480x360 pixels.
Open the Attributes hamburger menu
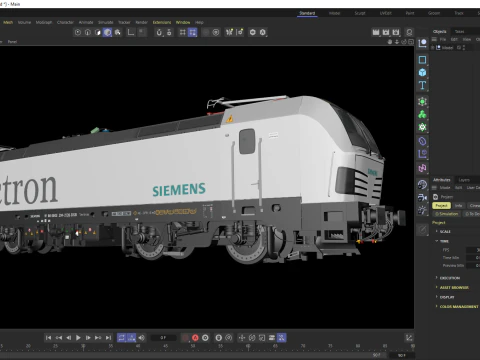435,188
